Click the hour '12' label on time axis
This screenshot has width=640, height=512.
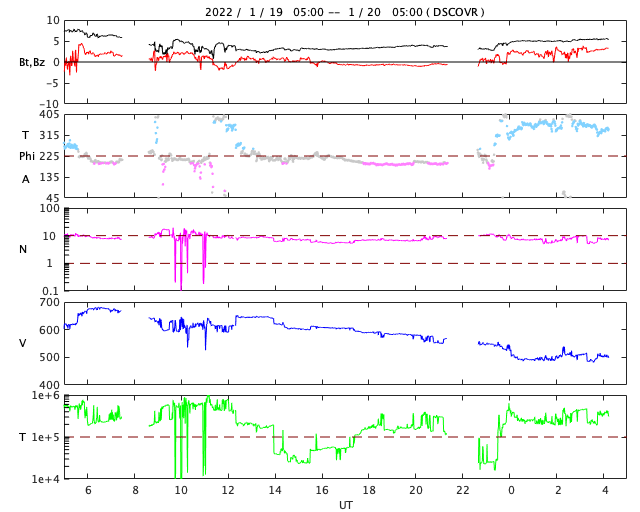pyautogui.click(x=228, y=490)
